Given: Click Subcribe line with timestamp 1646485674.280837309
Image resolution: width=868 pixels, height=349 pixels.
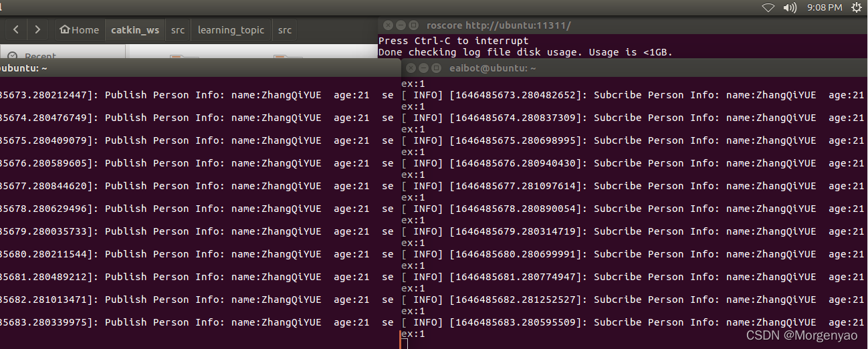Looking at the screenshot, I should click(633, 118).
